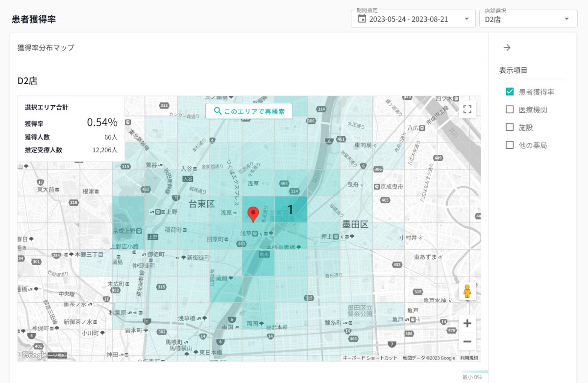Click the Google logo on map
The width and height of the screenshot is (588, 383).
tap(34, 356)
